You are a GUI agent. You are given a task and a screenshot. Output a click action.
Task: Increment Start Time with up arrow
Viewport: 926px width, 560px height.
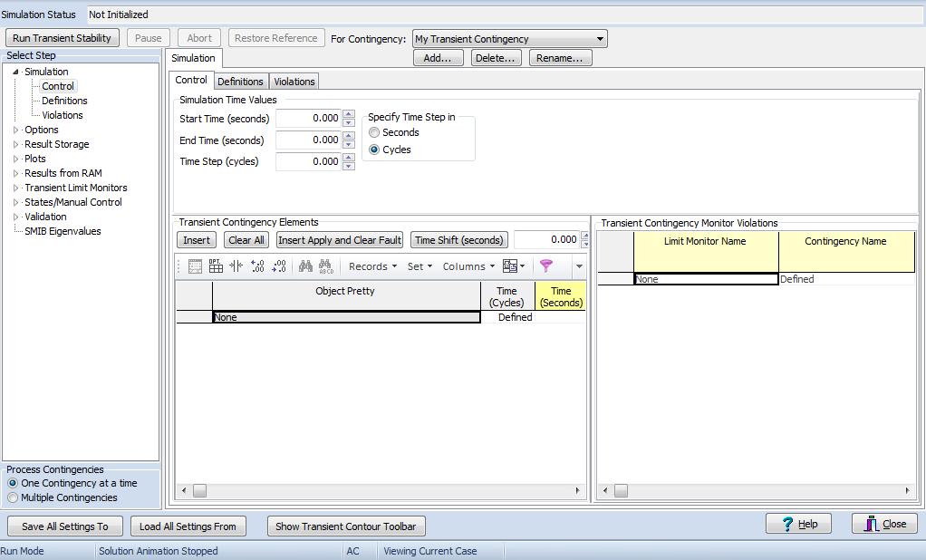[x=349, y=114]
